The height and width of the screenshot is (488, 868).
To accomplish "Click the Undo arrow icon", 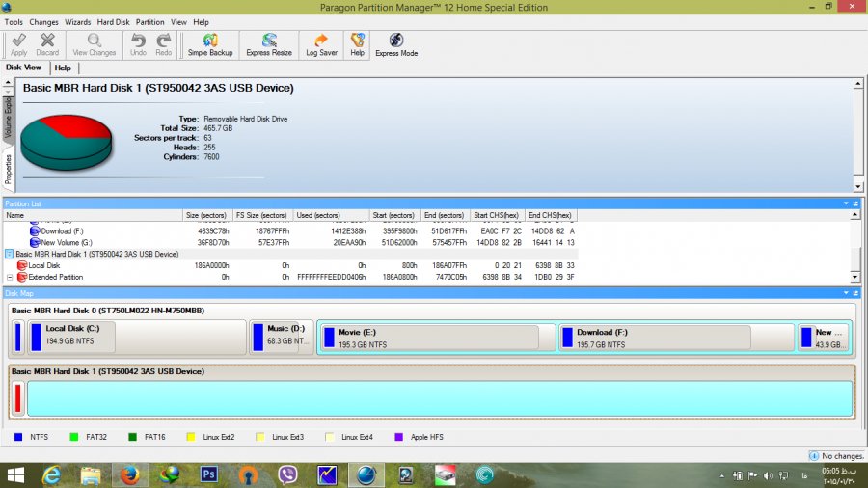I will [x=138, y=44].
